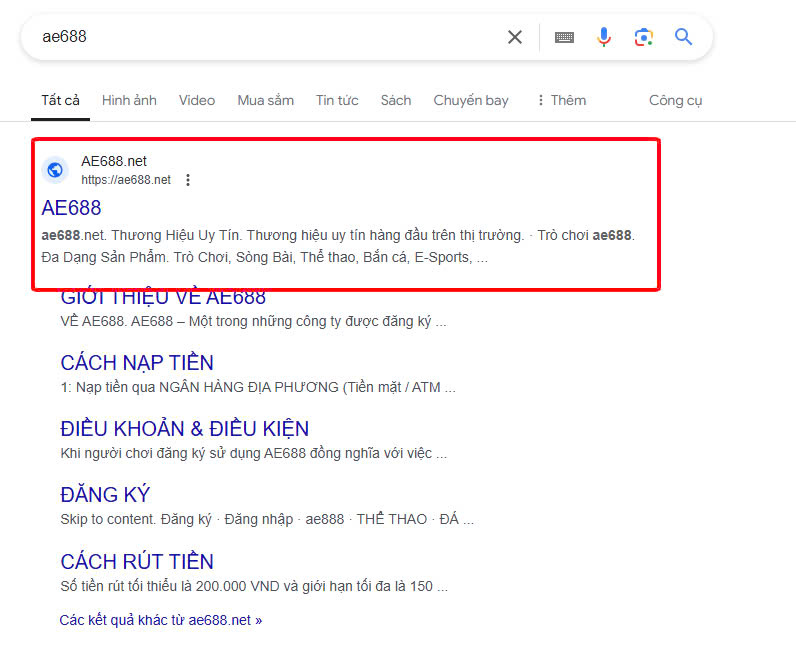Open the Mua sắm tab

pos(266,100)
